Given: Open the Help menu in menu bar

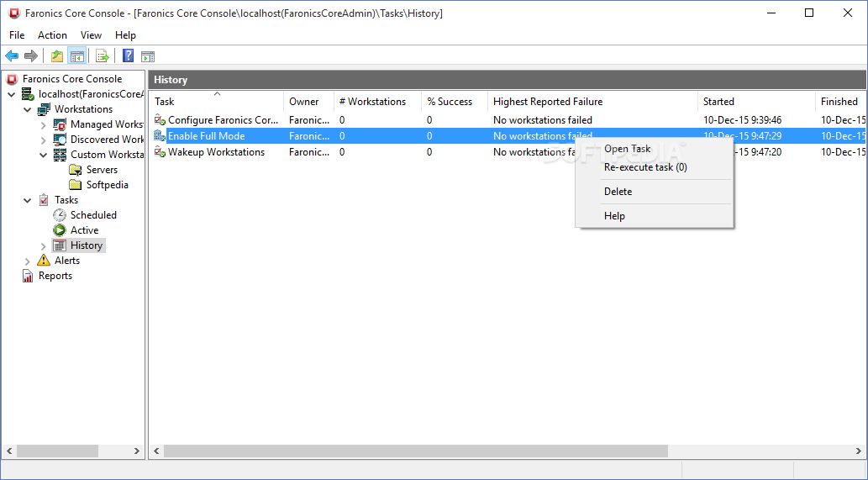Looking at the screenshot, I should 125,34.
